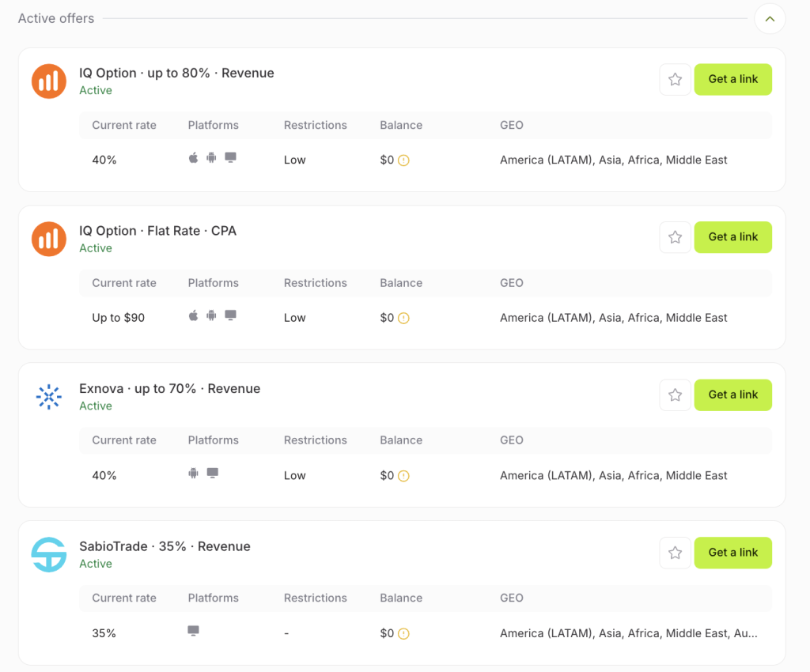Open the 'IQ Option · up to 80% · Revenue' title

176,73
